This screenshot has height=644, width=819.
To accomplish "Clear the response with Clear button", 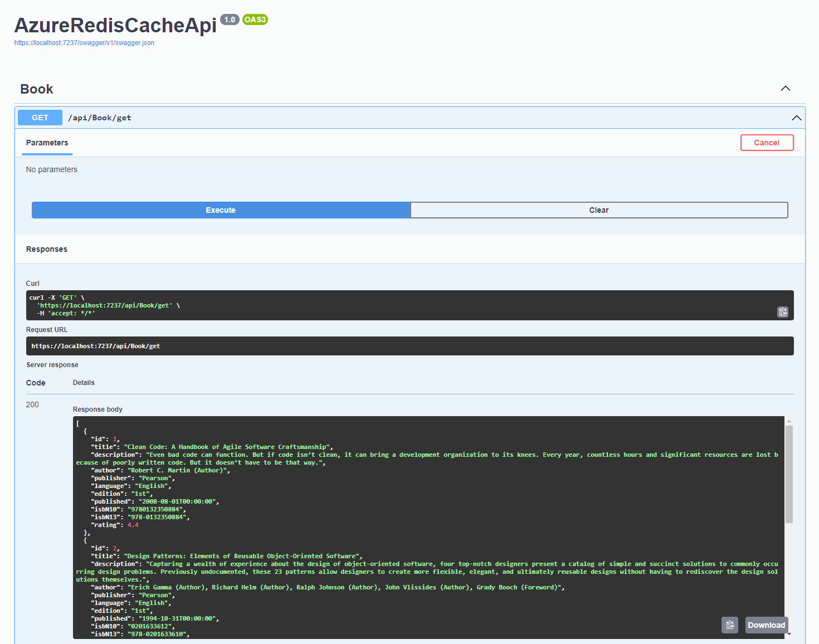I will pos(599,210).
